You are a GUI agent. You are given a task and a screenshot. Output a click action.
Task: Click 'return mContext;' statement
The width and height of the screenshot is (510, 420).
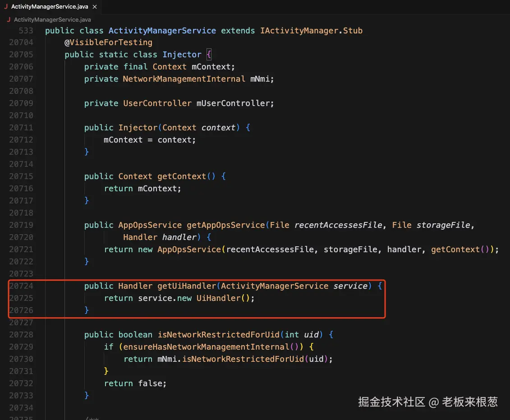click(x=142, y=189)
